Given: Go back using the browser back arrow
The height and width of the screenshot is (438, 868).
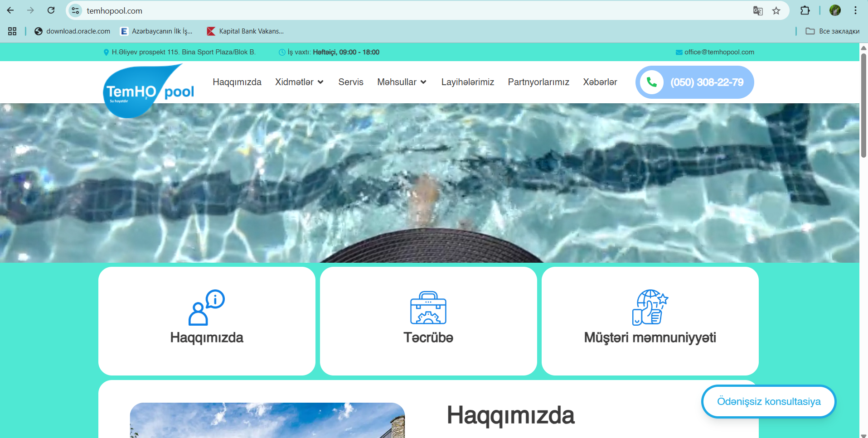Looking at the screenshot, I should 10,10.
